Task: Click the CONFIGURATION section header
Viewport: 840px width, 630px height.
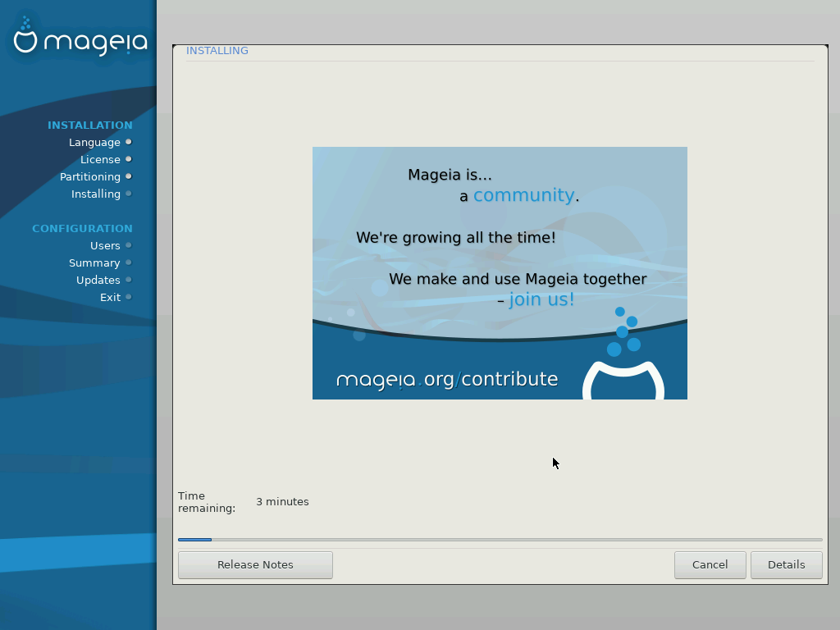Action: [82, 228]
